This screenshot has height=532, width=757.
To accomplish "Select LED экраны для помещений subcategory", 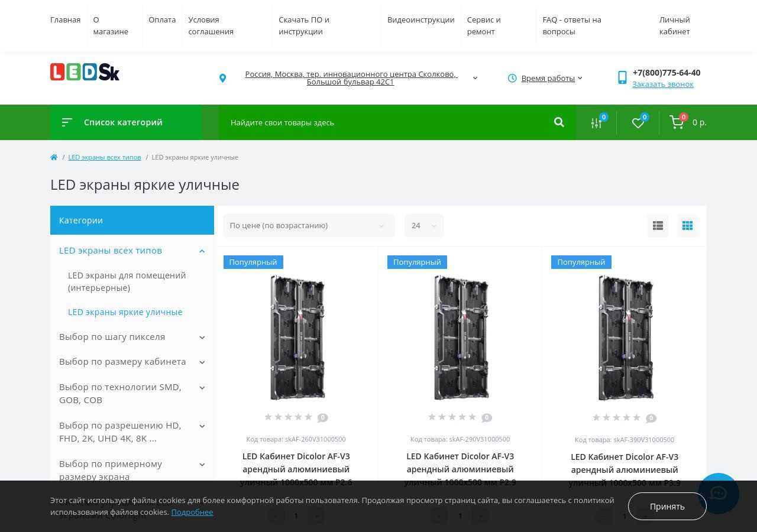I will pyautogui.click(x=127, y=282).
